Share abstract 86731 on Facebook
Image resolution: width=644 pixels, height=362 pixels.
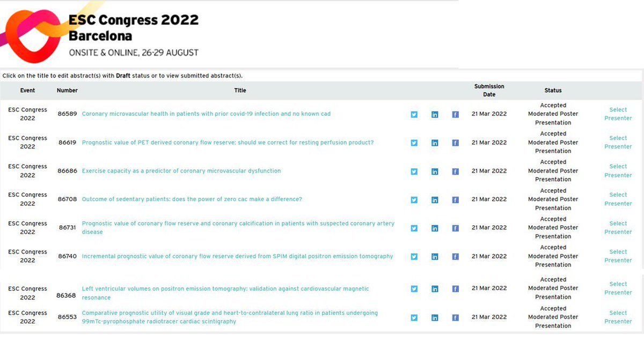click(455, 228)
